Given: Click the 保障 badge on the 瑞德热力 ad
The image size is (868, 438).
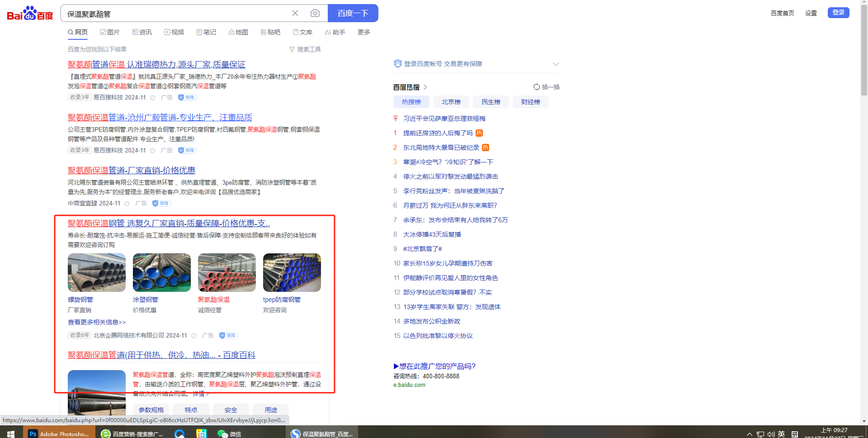Looking at the screenshot, I should pos(187,97).
